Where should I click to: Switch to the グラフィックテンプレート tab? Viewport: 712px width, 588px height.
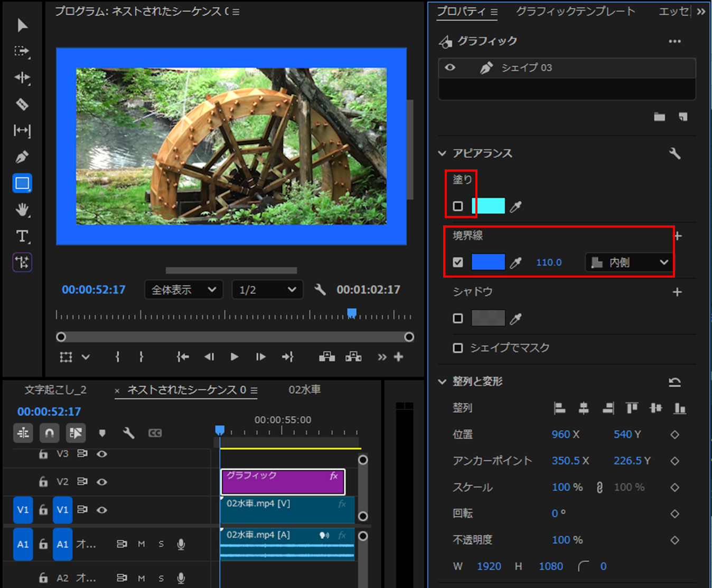pos(575,11)
